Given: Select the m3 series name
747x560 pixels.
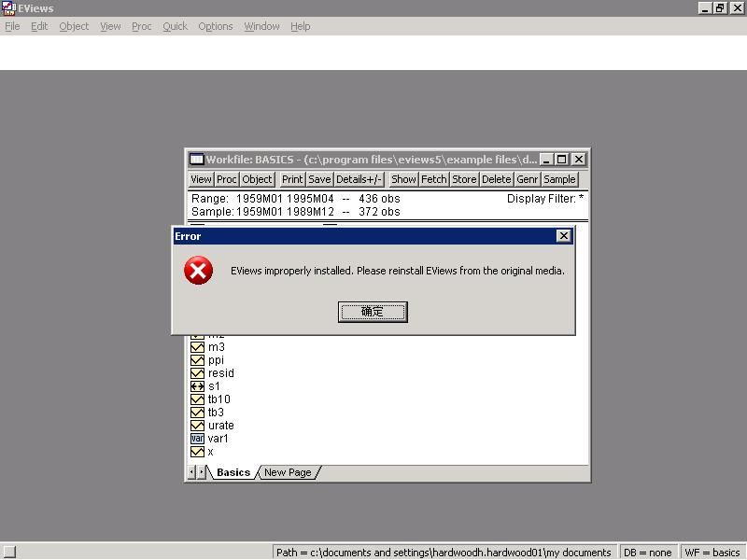Looking at the screenshot, I should pos(217,347).
